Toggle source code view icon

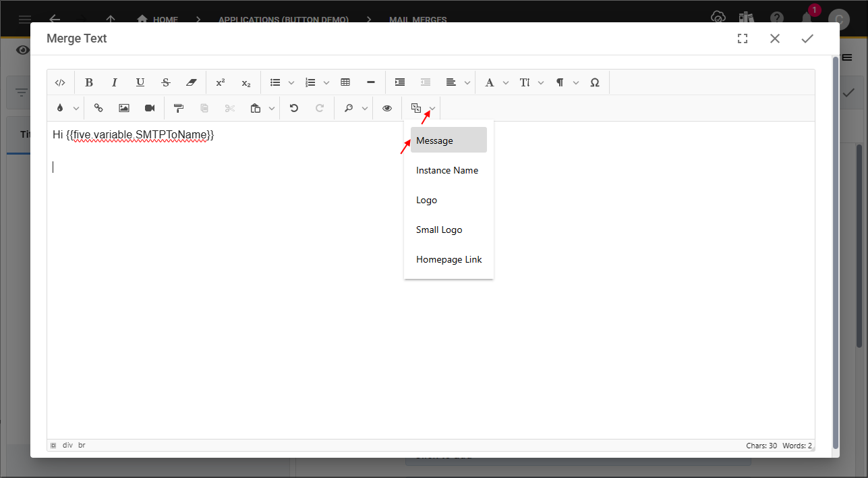(x=60, y=82)
